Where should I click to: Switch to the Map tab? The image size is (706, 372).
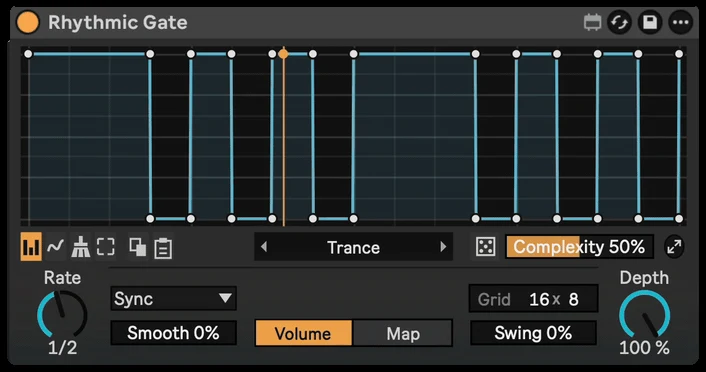pyautogui.click(x=403, y=333)
